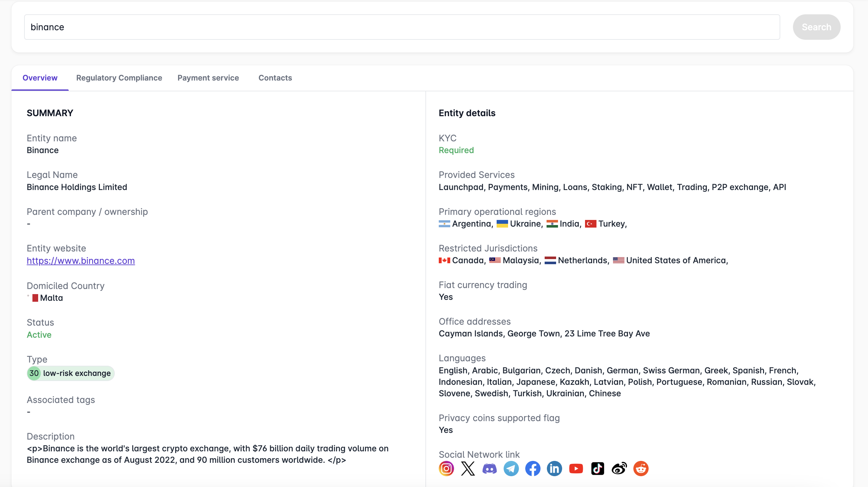Open the Instagram social network link
Image resolution: width=868 pixels, height=487 pixels.
tap(446, 469)
